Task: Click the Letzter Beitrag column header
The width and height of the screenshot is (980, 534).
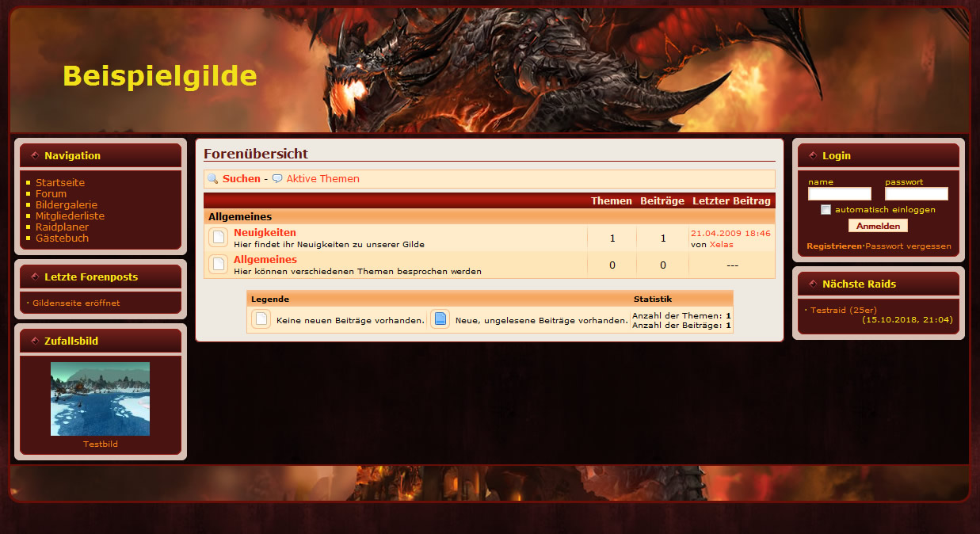Action: click(731, 201)
